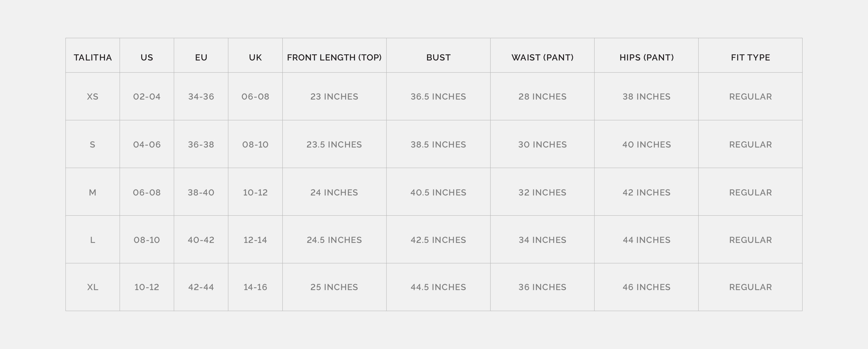Select the 23.5 INCHES front length cell
Viewport: 868px width, 349px height.
pyautogui.click(x=334, y=145)
